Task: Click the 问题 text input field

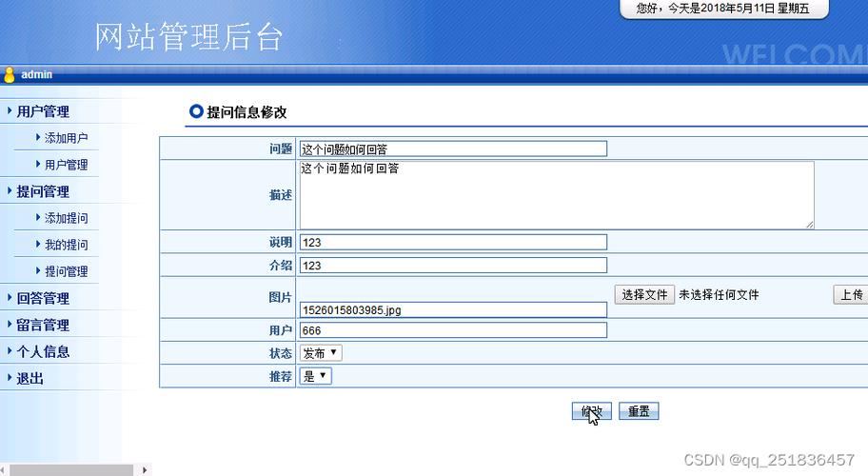Action: click(453, 149)
